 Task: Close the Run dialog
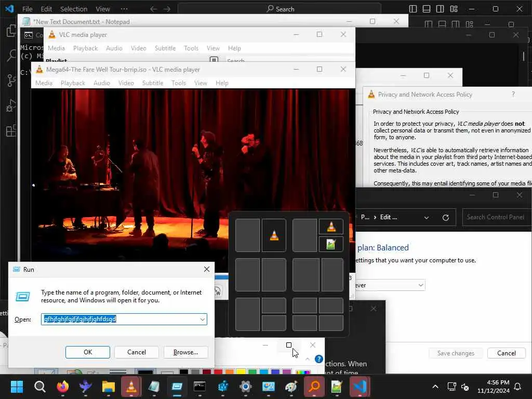click(207, 270)
